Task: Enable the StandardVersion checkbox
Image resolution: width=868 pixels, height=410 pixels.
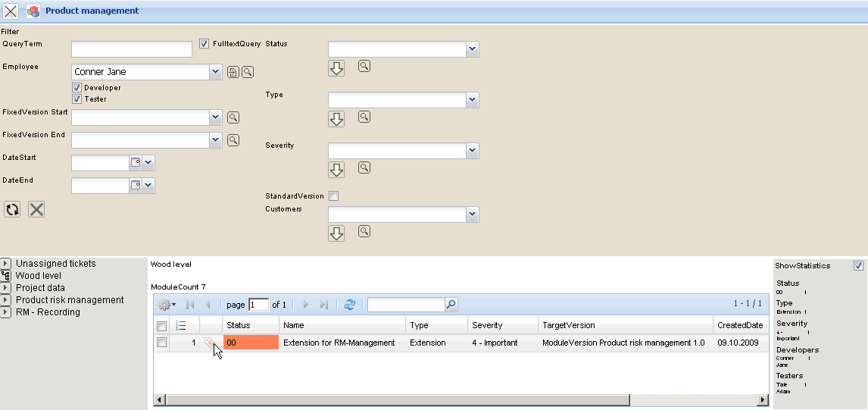Action: [x=334, y=196]
